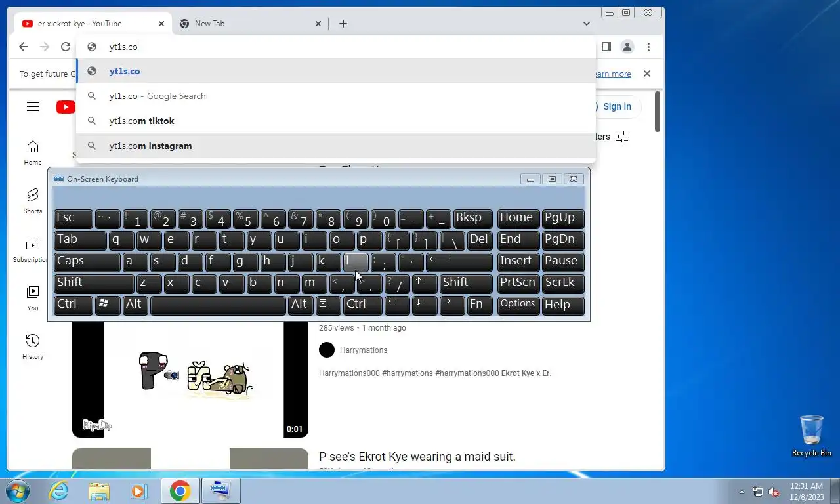Click the context menu key on keyboard
This screenshot has width=840, height=504.
click(328, 304)
